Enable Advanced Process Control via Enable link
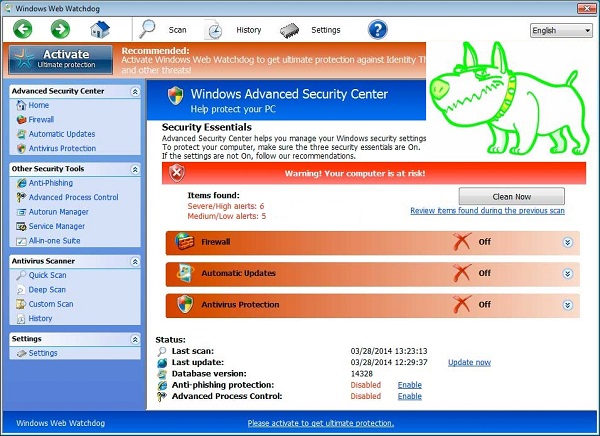 tap(409, 396)
